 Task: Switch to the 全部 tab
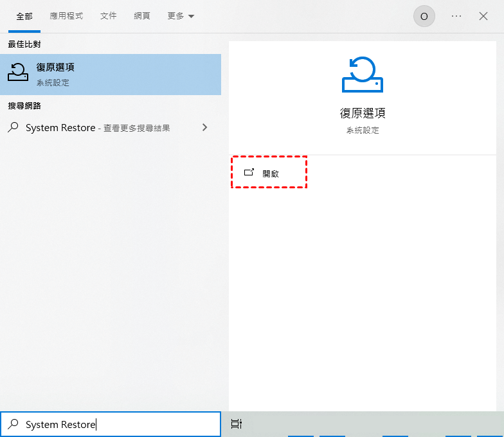pyautogui.click(x=24, y=16)
